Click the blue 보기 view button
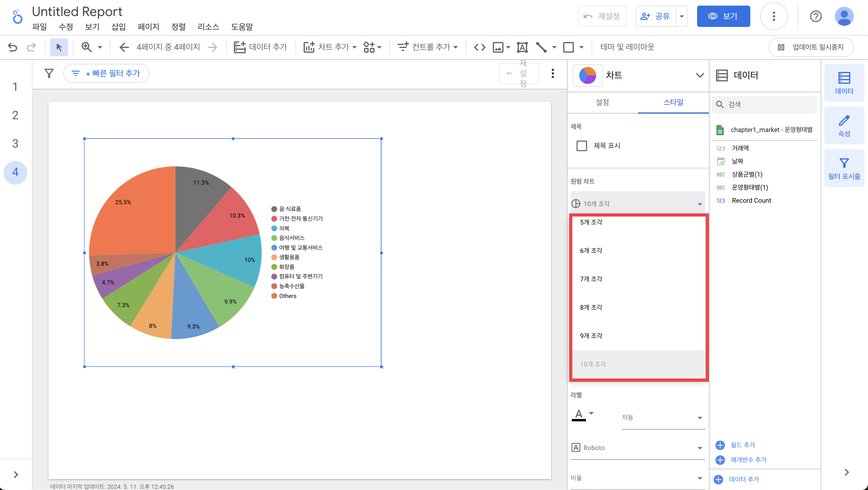The image size is (868, 490). click(x=723, y=16)
